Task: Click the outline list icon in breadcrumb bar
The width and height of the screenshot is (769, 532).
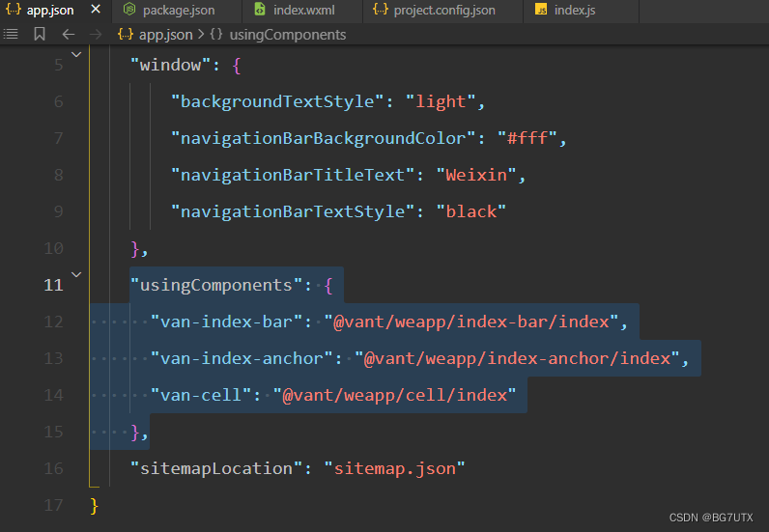Action: coord(11,35)
